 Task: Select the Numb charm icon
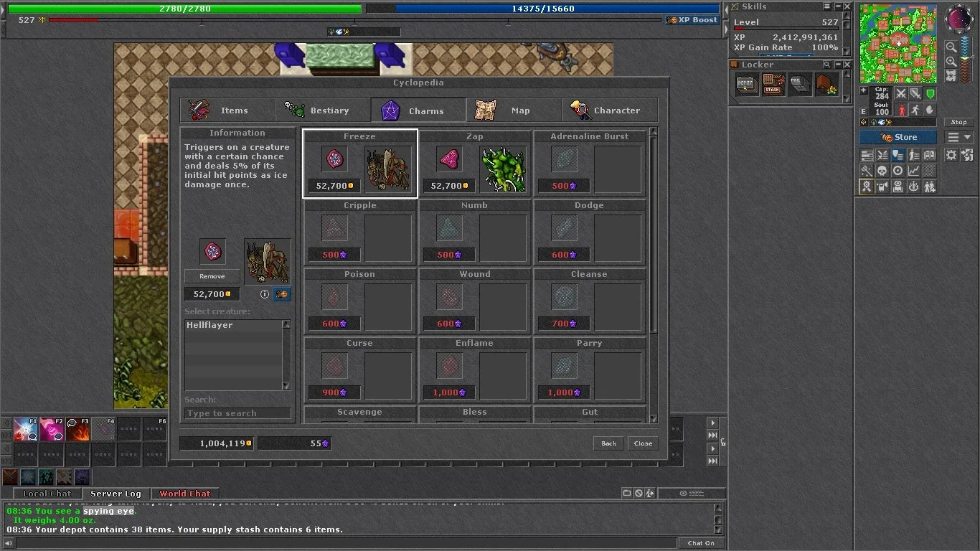click(x=449, y=228)
